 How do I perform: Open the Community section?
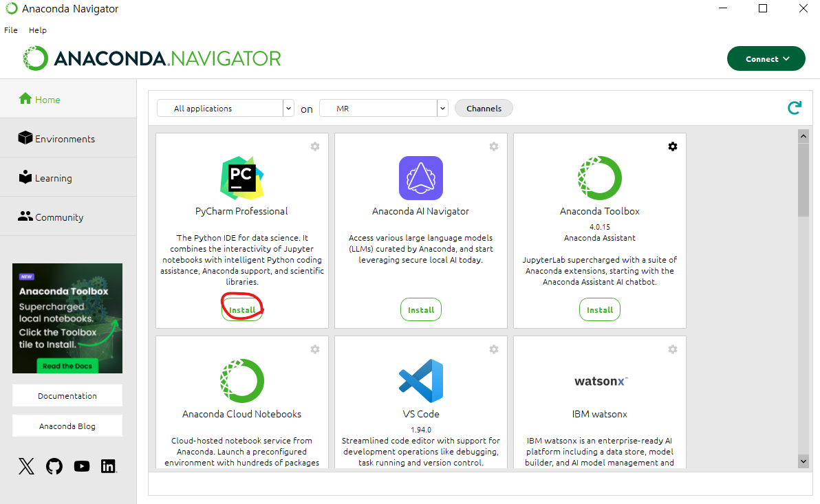[68, 217]
